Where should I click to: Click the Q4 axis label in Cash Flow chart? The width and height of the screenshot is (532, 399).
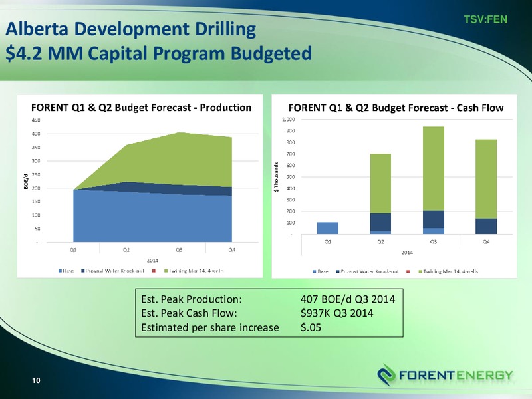coord(486,242)
